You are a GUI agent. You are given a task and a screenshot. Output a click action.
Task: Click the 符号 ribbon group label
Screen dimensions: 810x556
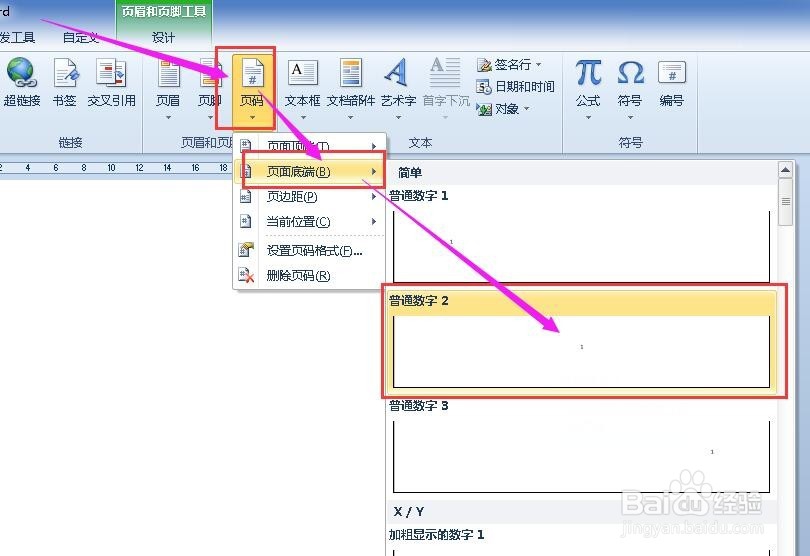coord(630,143)
